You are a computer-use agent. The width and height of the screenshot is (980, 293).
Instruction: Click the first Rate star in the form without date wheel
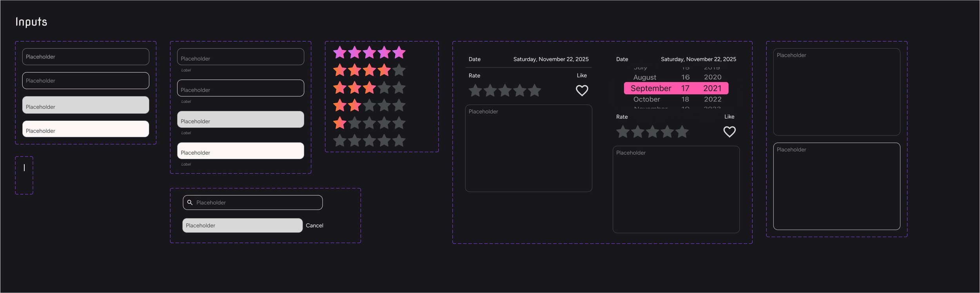tap(475, 91)
